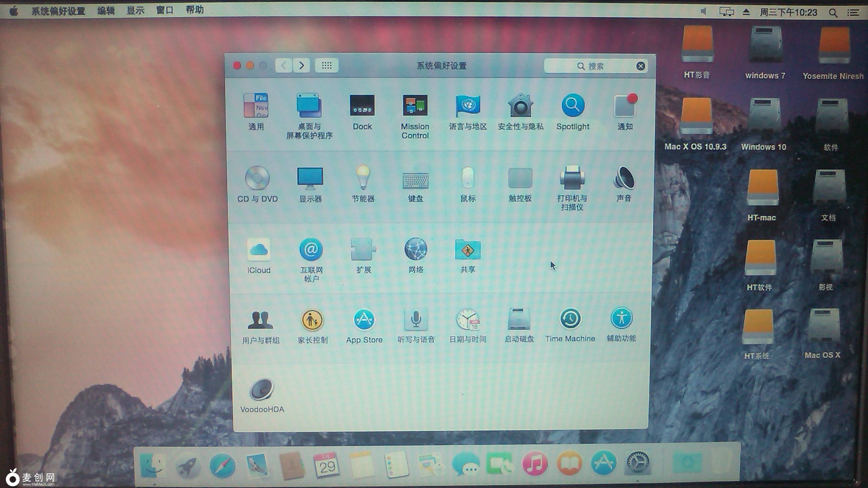Image resolution: width=868 pixels, height=488 pixels.
Task: Open the VoodooHDA preference pane
Action: pyautogui.click(x=262, y=390)
